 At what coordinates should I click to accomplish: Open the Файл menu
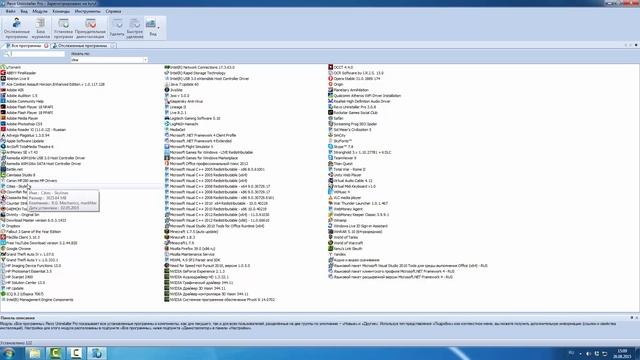[11, 11]
